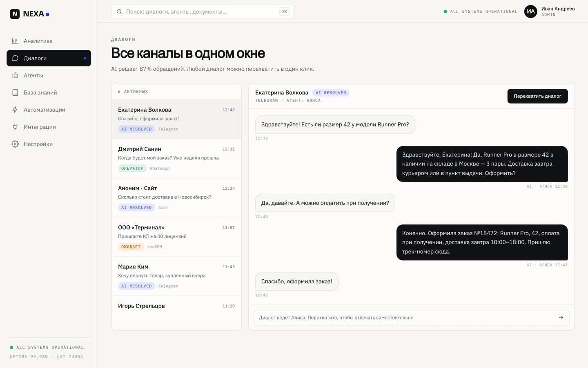
Task: Click the ОЖИДАЕТ badge on ООО «Терминал»
Action: click(x=131, y=247)
